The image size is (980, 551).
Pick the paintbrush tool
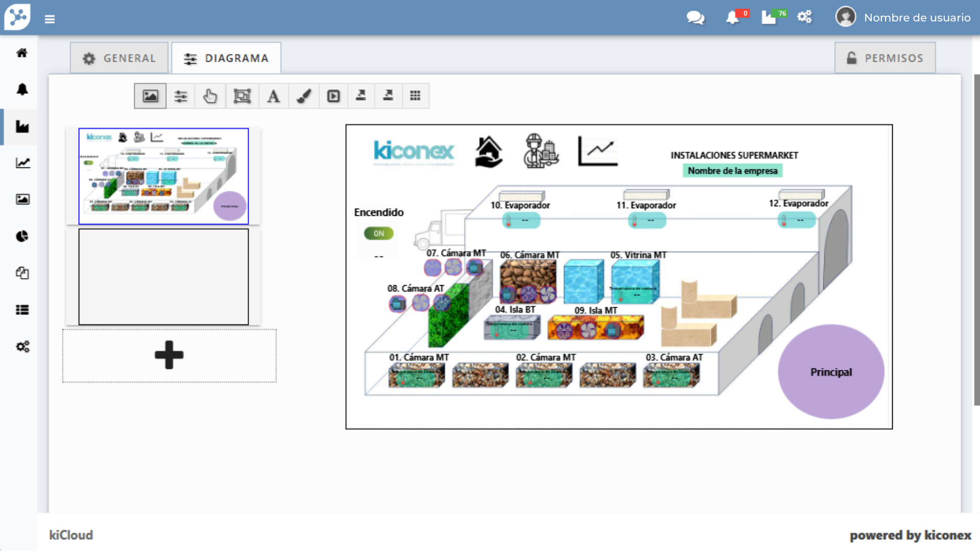(304, 96)
